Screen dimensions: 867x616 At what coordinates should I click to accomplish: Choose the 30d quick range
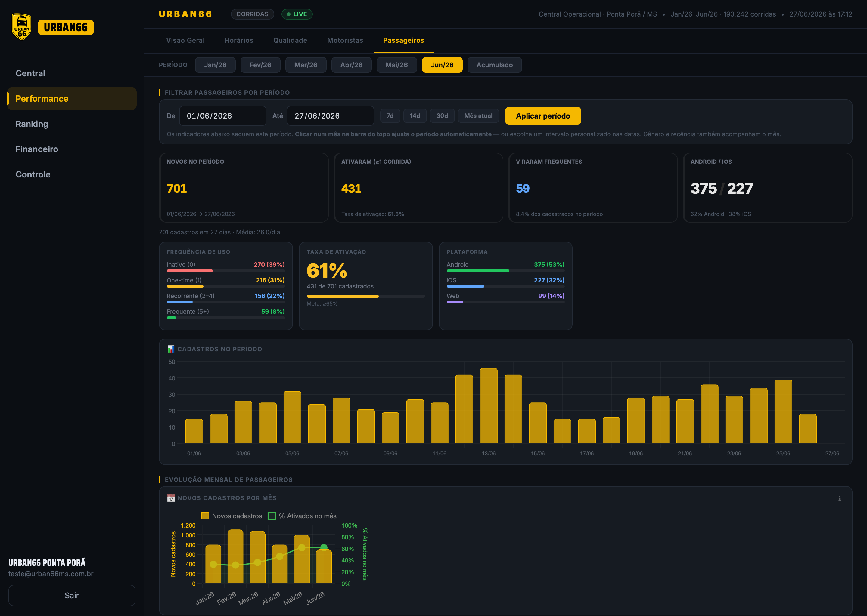(x=442, y=116)
